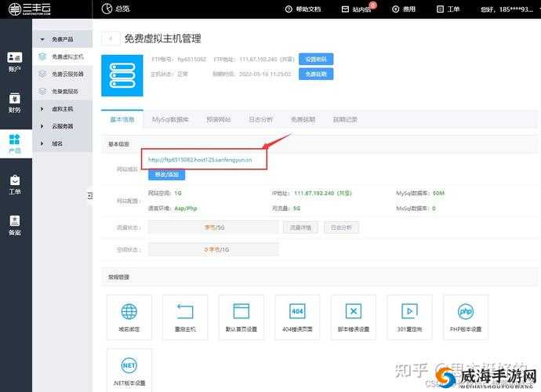The height and width of the screenshot is (392, 541).
Task: Open the ftp6515082 sanfengyun.cn site link
Action: click(x=200, y=160)
